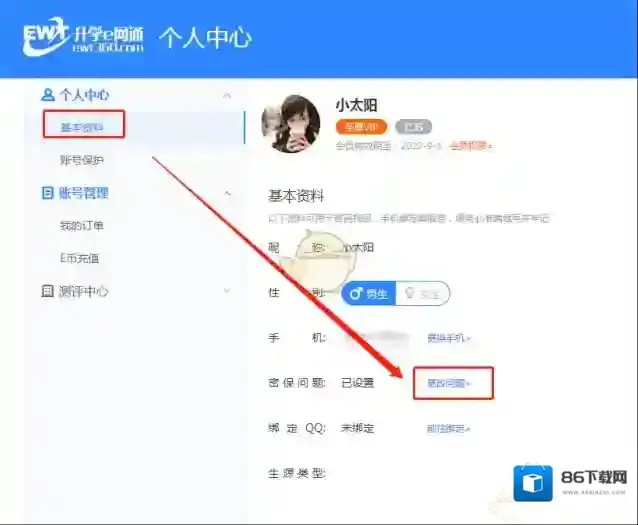Screen dimensions: 638x525
Task: Click the 个人中心 header title
Action: (205, 38)
